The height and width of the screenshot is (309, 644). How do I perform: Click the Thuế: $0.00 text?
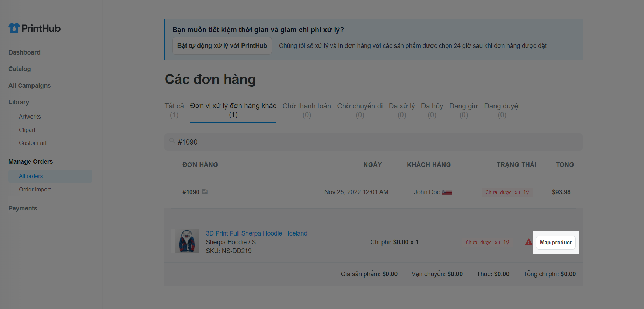point(493,274)
